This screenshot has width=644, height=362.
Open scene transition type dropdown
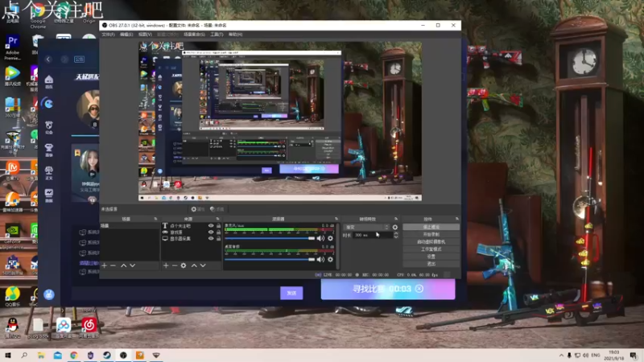pos(367,227)
